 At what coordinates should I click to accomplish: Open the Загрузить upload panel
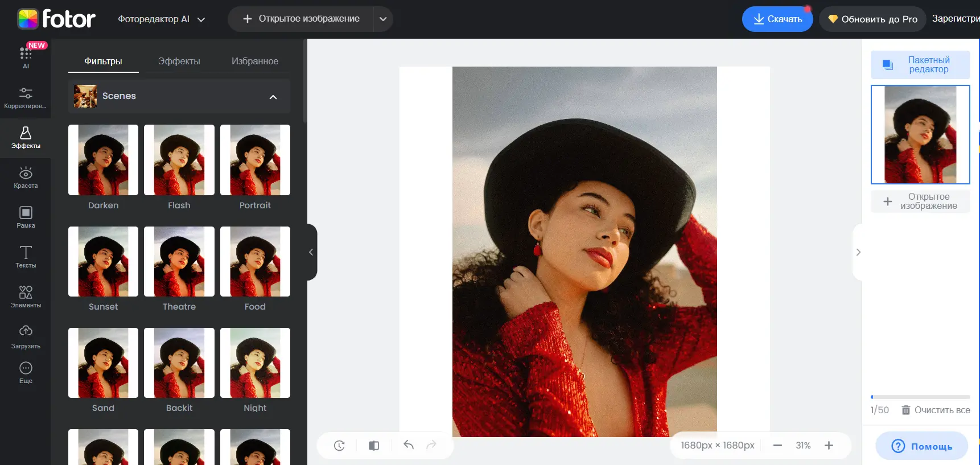(26, 337)
